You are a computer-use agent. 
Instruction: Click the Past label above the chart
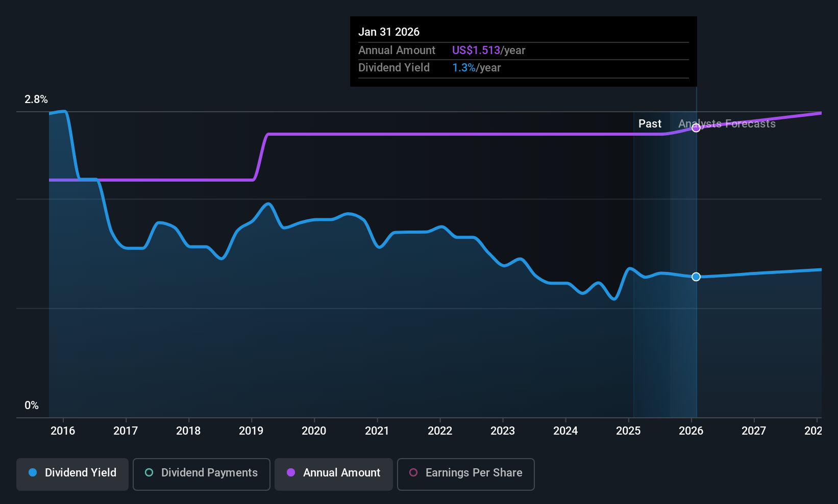[649, 123]
